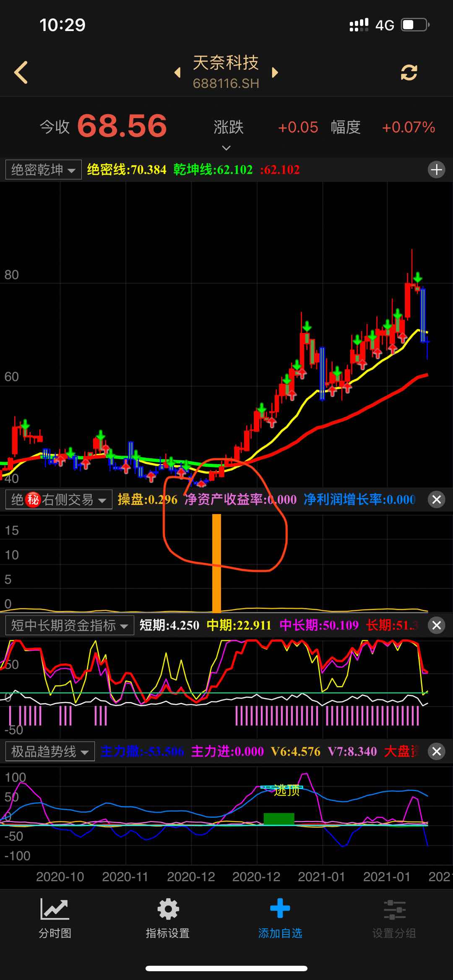
Task: Close the 短中长期资金指标 panel
Action: click(x=436, y=625)
